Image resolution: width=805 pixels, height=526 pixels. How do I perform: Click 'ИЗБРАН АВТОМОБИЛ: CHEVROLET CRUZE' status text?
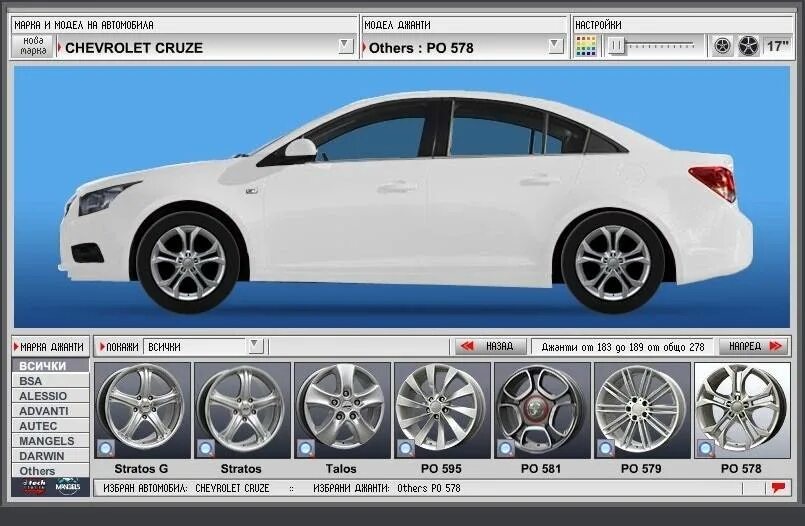186,488
